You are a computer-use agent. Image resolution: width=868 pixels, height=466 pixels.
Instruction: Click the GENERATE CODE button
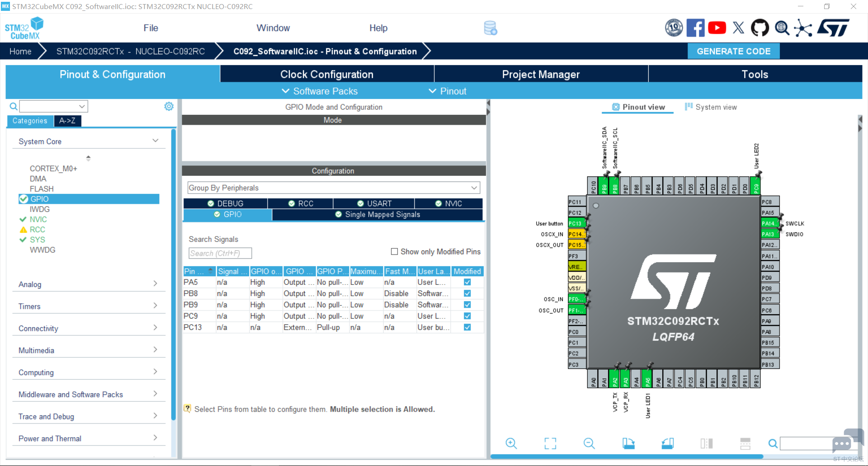[733, 51]
